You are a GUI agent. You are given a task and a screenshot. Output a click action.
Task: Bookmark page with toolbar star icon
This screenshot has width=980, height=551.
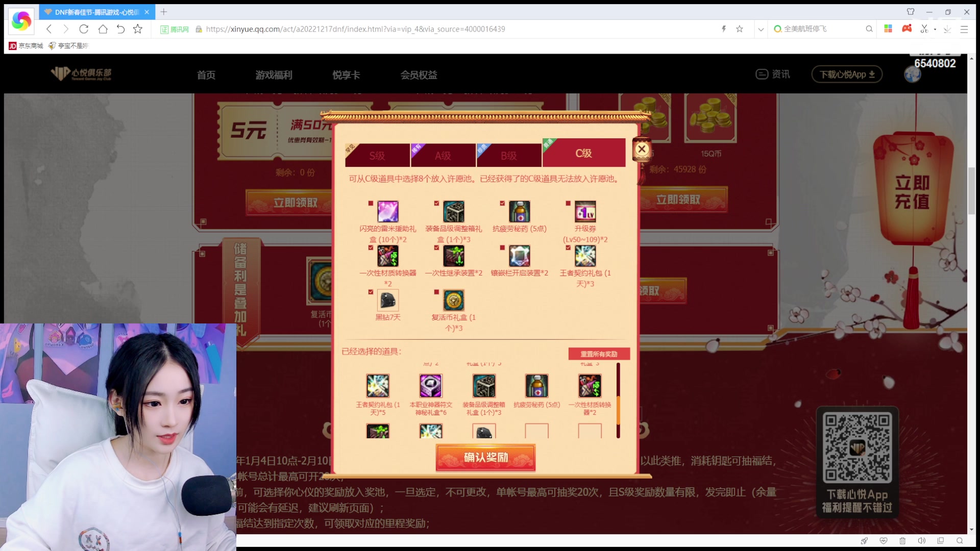coord(138,29)
